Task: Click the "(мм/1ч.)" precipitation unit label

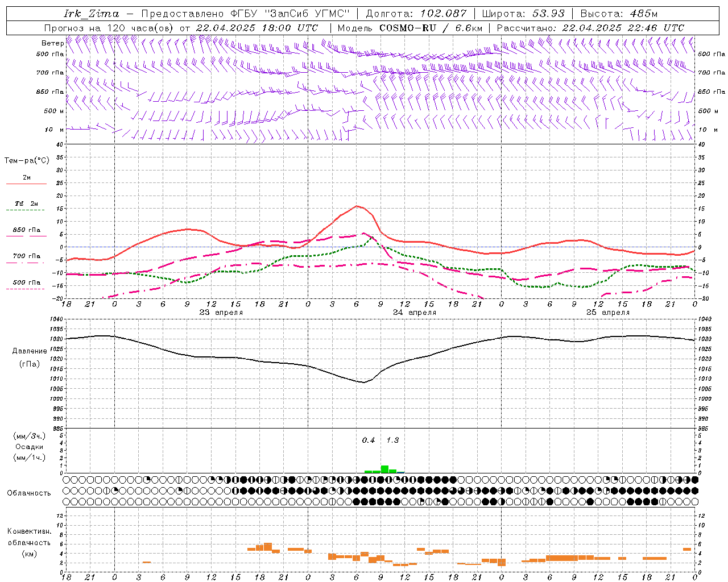Action: click(30, 458)
